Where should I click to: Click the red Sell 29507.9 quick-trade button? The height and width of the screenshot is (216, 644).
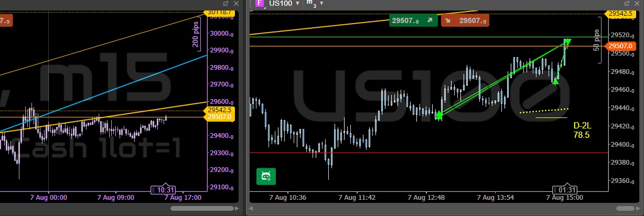pyautogui.click(x=466, y=21)
